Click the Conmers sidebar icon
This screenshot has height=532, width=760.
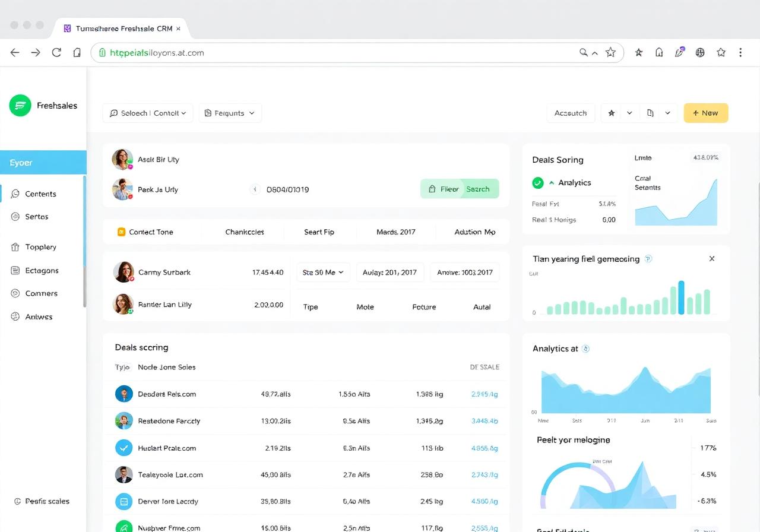point(15,293)
